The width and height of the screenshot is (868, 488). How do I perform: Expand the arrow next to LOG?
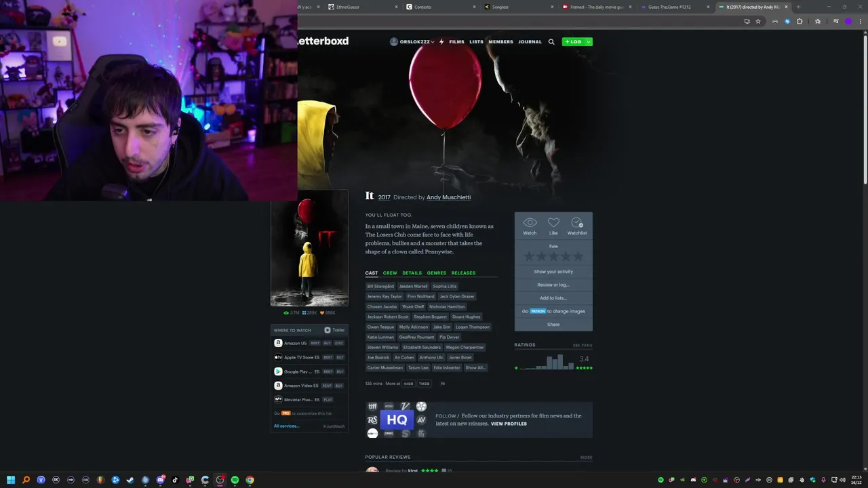click(589, 41)
